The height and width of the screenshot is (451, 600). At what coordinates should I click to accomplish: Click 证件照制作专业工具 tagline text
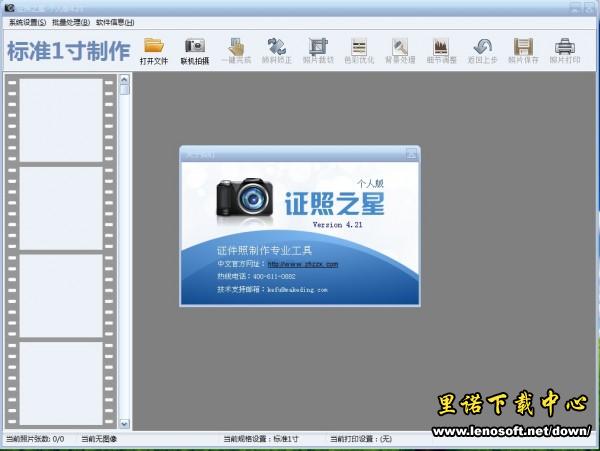(264, 251)
